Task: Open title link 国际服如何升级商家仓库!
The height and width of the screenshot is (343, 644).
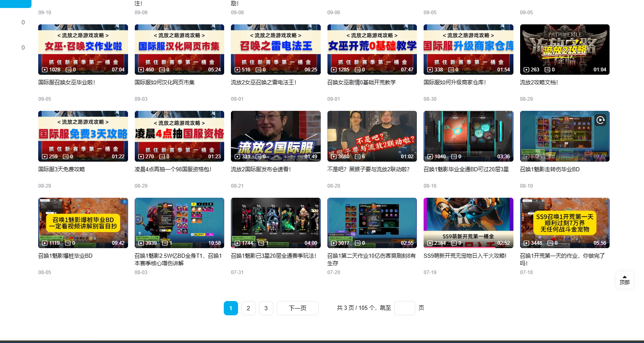Action: [455, 82]
